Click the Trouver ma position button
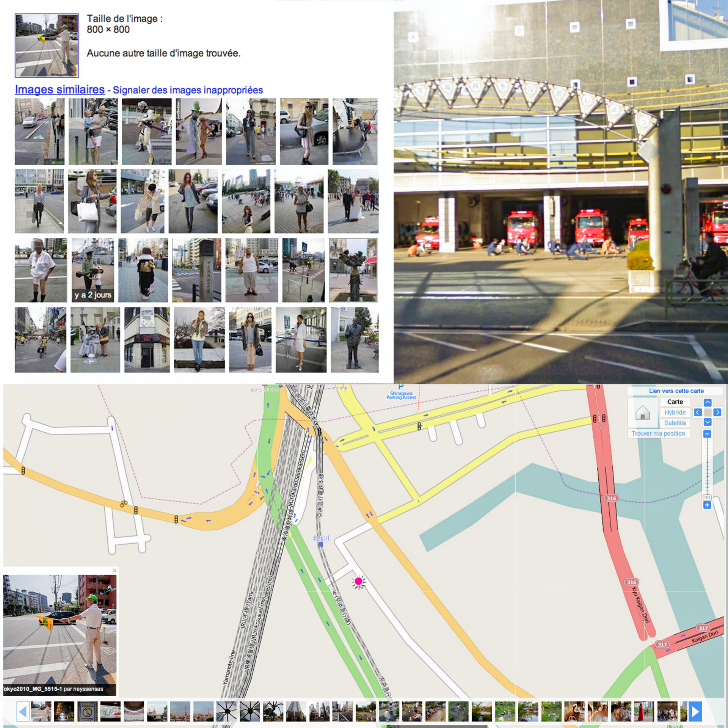728x728 pixels. tap(658, 433)
